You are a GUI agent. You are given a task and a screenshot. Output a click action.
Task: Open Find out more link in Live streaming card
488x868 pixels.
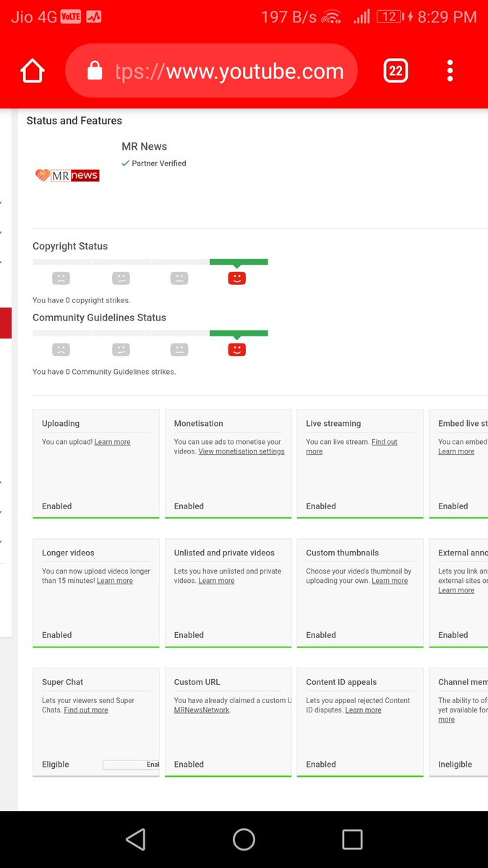[351, 446]
